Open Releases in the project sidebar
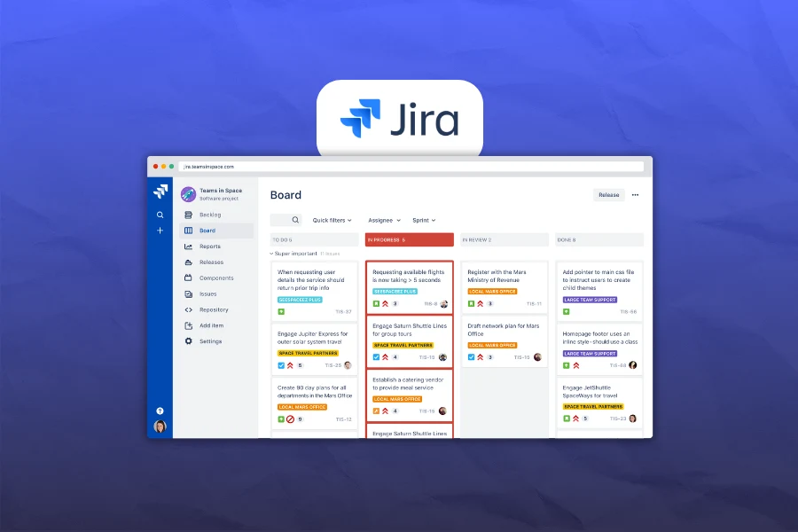This screenshot has width=798, height=532. click(216, 262)
